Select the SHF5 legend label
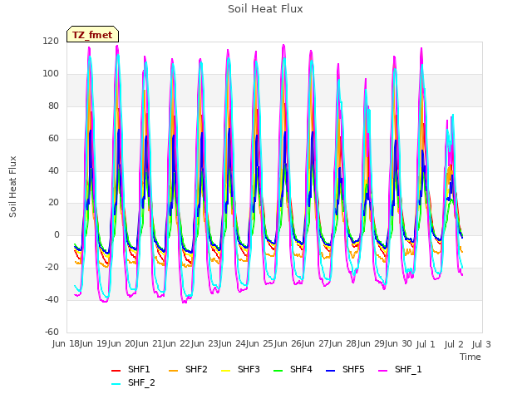The width and height of the screenshot is (532, 399). point(353,369)
